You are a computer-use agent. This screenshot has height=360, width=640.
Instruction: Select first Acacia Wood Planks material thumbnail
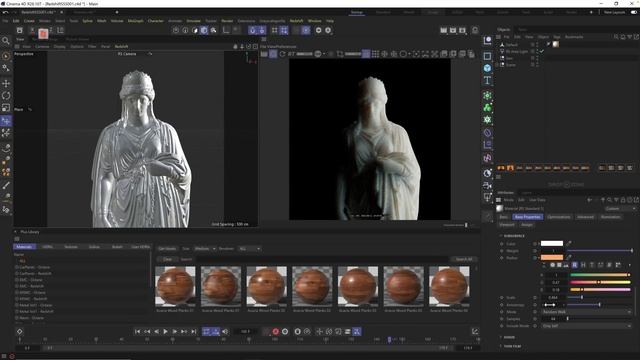[175, 287]
